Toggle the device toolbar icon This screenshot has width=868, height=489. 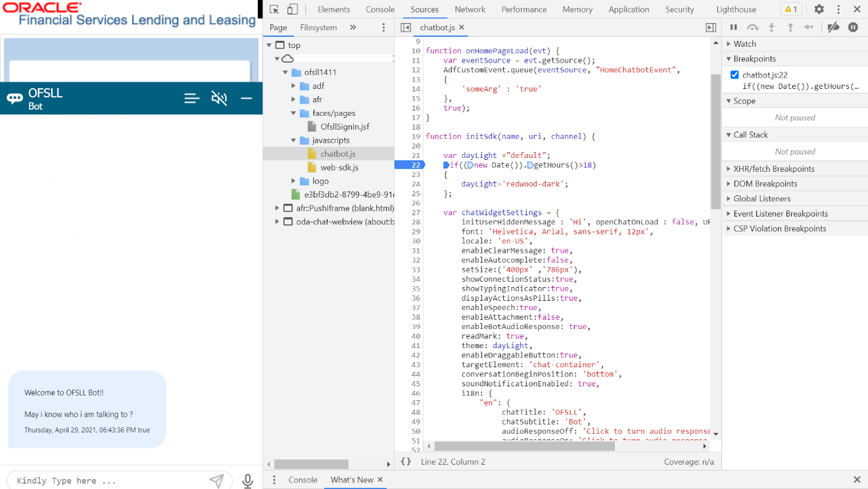[x=293, y=9]
